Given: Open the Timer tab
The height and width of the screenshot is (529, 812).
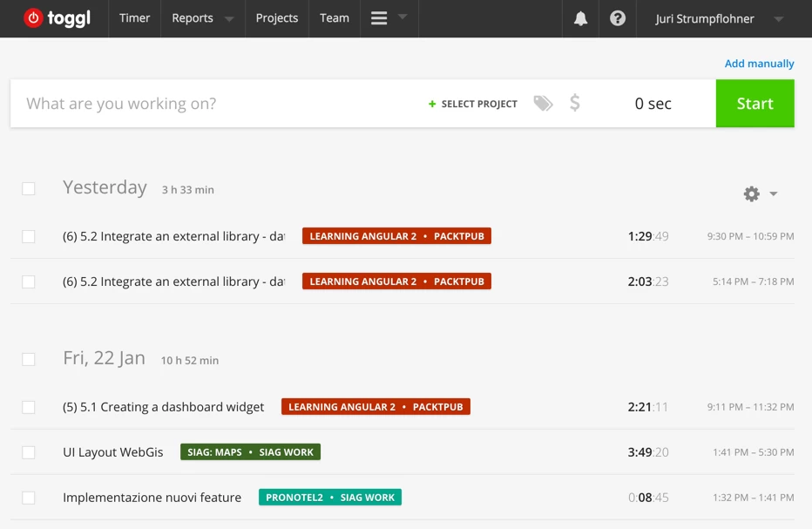Looking at the screenshot, I should 134,18.
